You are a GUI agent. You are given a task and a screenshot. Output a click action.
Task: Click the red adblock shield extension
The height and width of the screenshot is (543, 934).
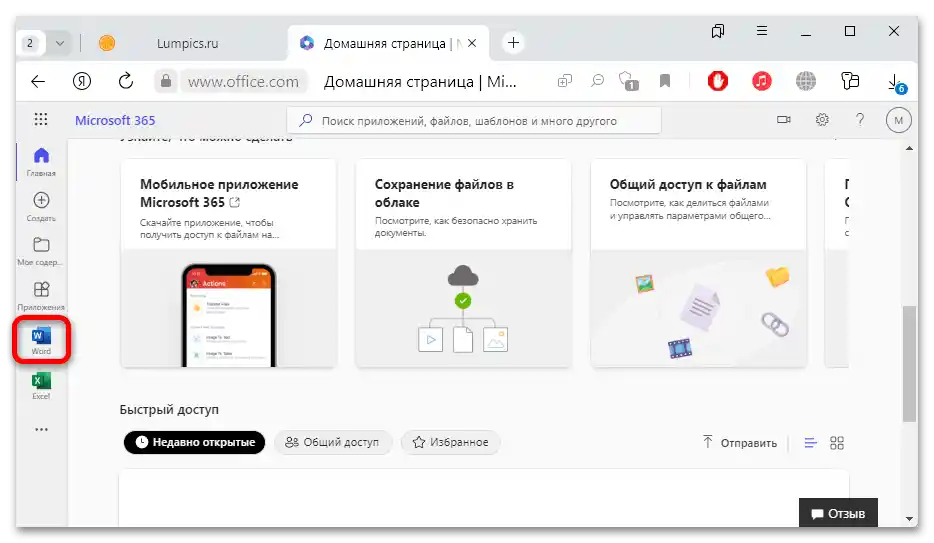(x=718, y=81)
